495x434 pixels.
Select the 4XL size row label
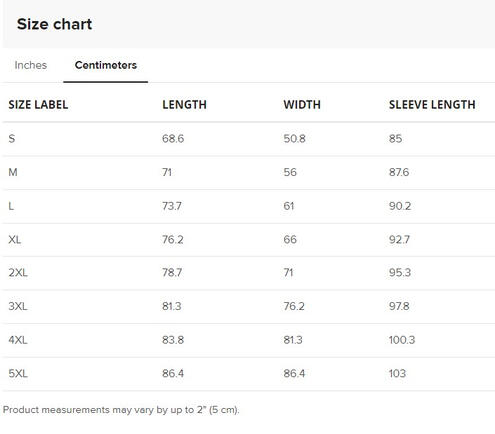pos(18,340)
